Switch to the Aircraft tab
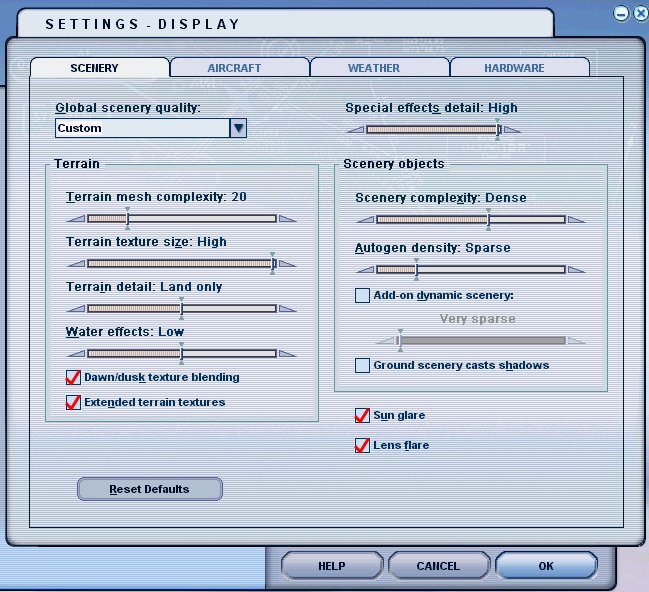The height and width of the screenshot is (592, 649). pyautogui.click(x=240, y=67)
